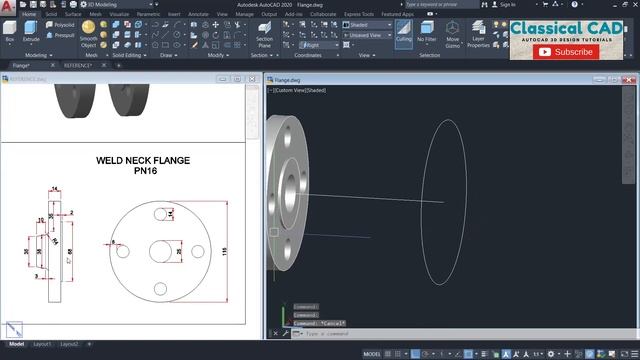Open Layer Properties manager
Viewport: 640px width, 360px height.
[x=478, y=35]
